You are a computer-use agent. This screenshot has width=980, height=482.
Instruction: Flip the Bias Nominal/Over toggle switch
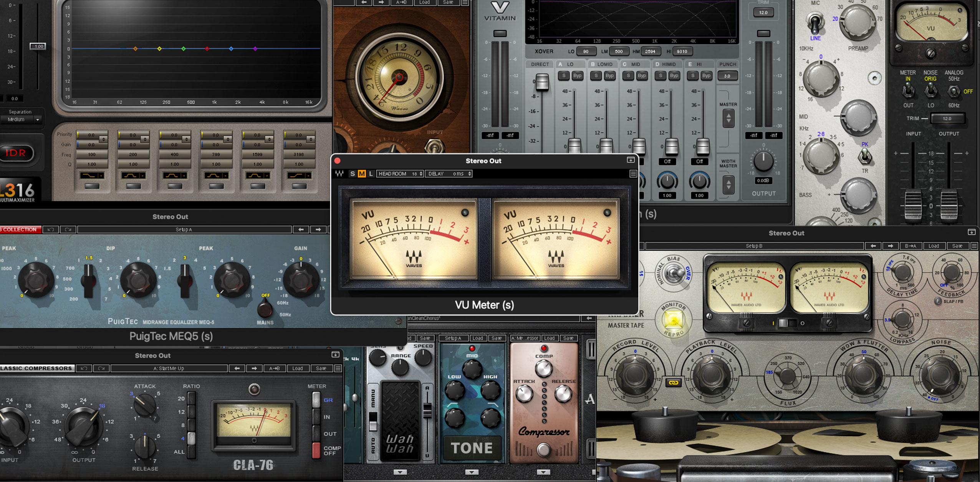click(674, 274)
